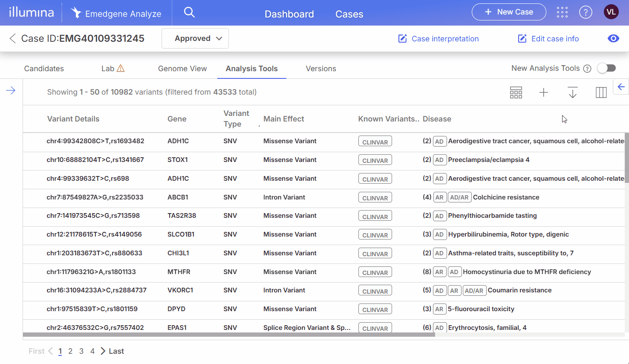Go to Cases in the top navigation

(349, 14)
